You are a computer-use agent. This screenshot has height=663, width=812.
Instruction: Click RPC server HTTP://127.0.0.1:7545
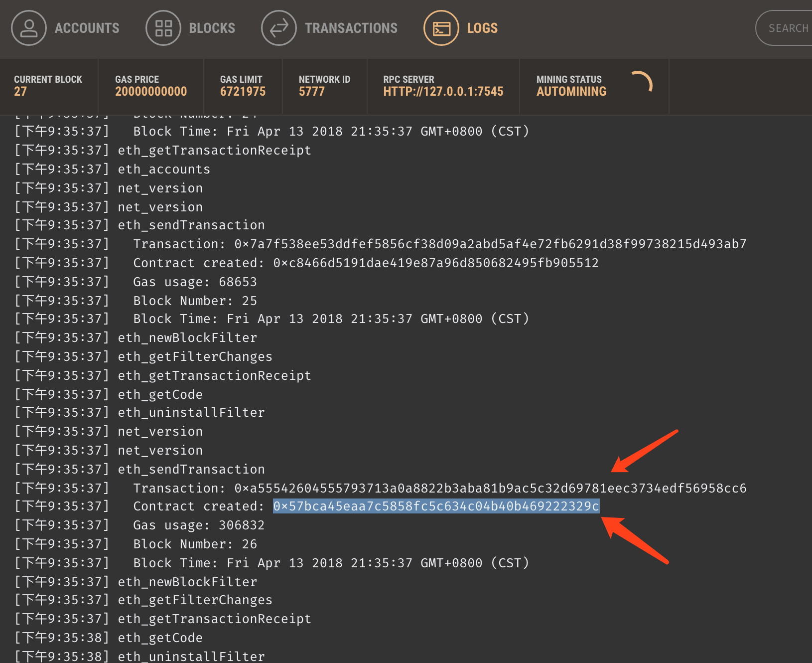443,92
